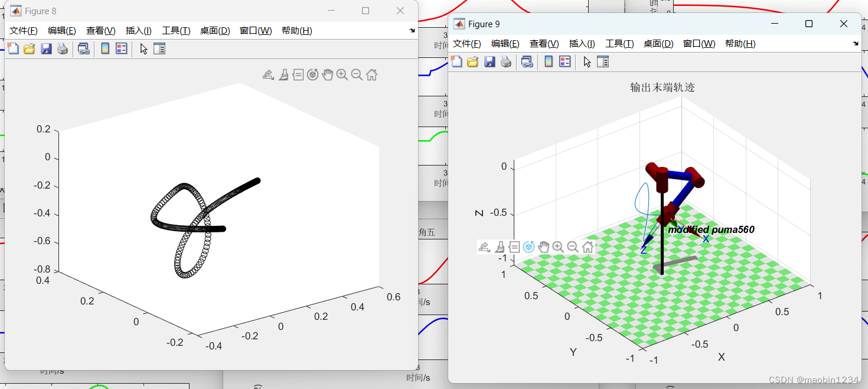868x389 pixels.
Task: Open 工具(T) menu in Figure 9
Action: click(x=619, y=44)
